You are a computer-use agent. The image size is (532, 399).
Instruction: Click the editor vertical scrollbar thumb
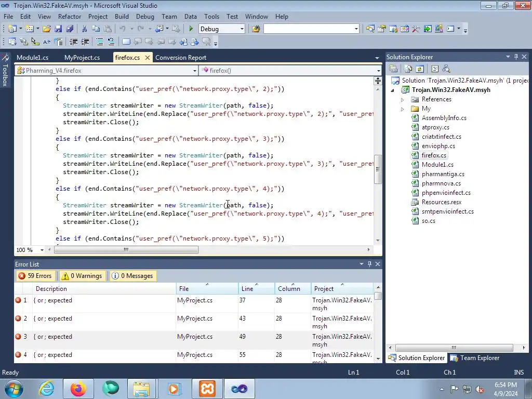click(x=378, y=169)
